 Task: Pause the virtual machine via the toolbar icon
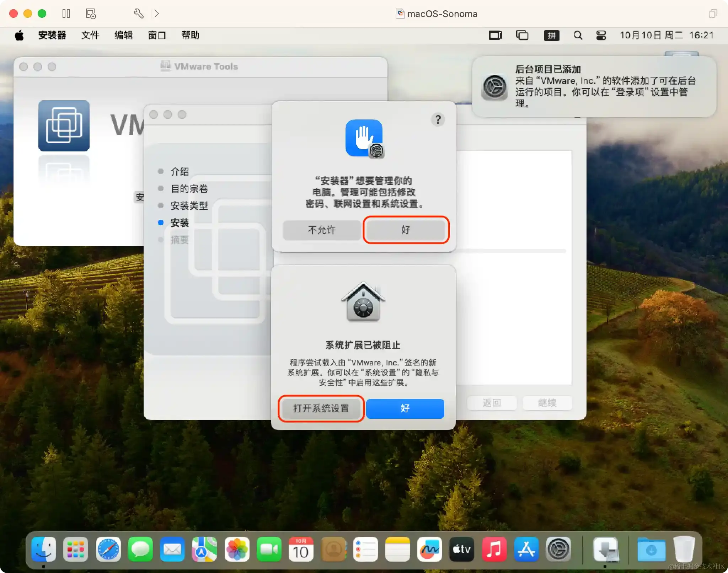pyautogui.click(x=66, y=14)
